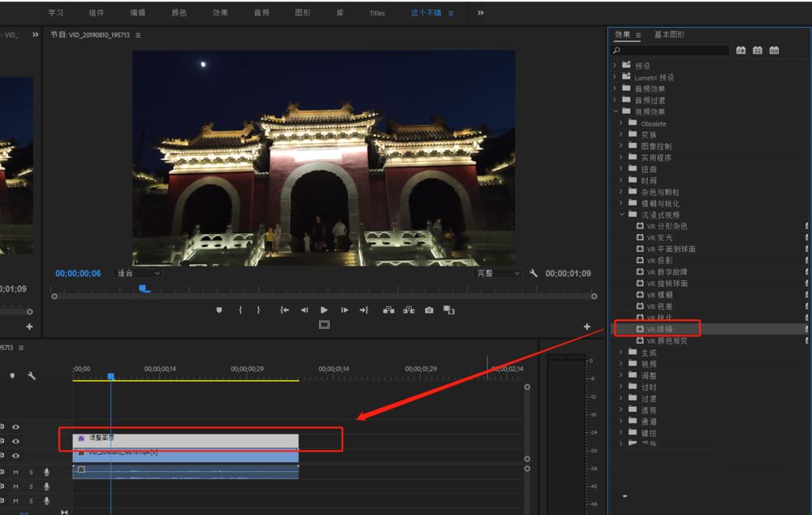Switch to the 编辑 workspace
812x515 pixels.
(x=138, y=13)
